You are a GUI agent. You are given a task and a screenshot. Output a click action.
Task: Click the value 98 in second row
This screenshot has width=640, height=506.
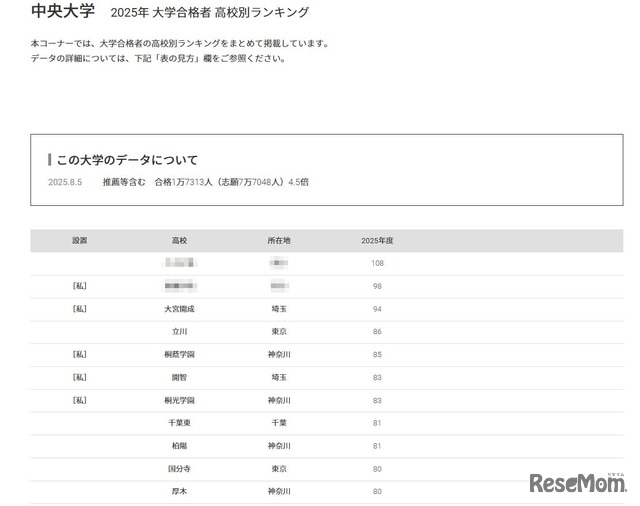coord(377,286)
